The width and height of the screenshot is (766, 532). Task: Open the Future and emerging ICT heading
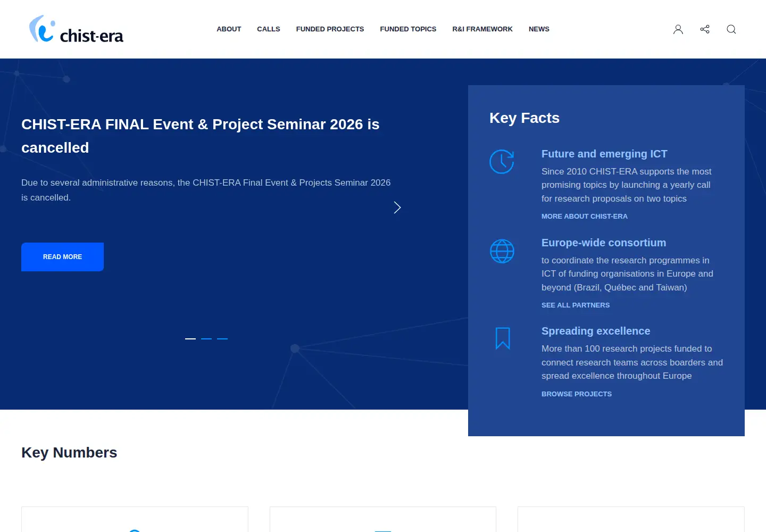604,154
